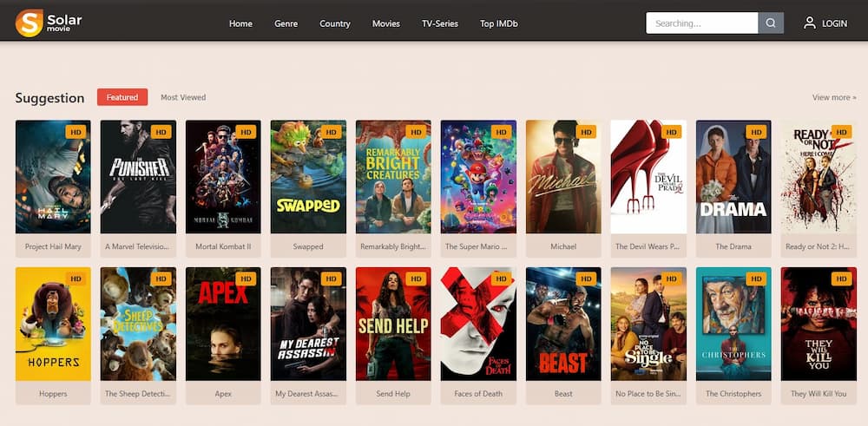Screen dimensions: 868x426
Task: Click the HD badge on Send Help poster
Action: (417, 279)
